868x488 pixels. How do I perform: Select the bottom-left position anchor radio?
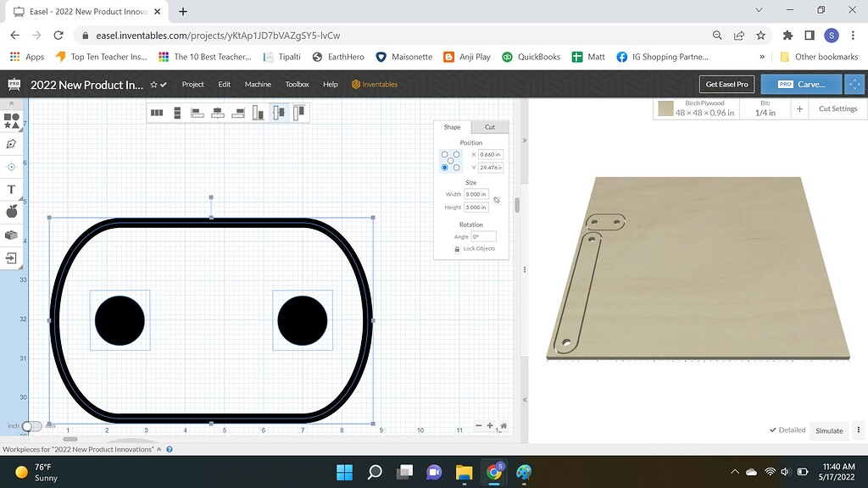[x=444, y=168]
